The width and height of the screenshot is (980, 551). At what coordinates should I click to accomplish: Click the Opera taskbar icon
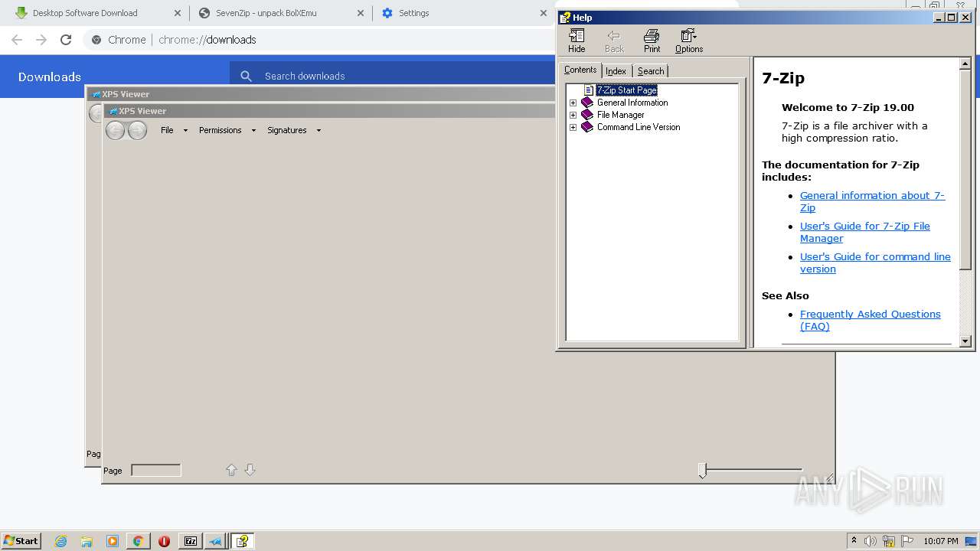tap(164, 541)
